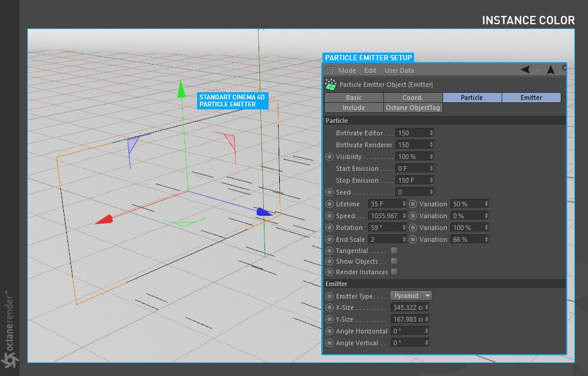Click the Seed value stepper arrows
Image resolution: width=588 pixels, height=376 pixels.
(x=431, y=192)
